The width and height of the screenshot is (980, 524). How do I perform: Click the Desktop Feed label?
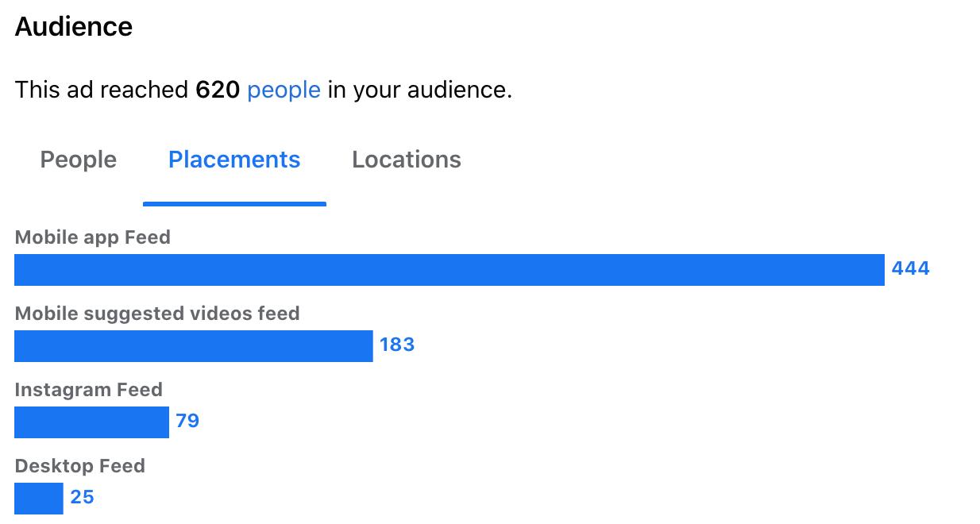[80, 466]
